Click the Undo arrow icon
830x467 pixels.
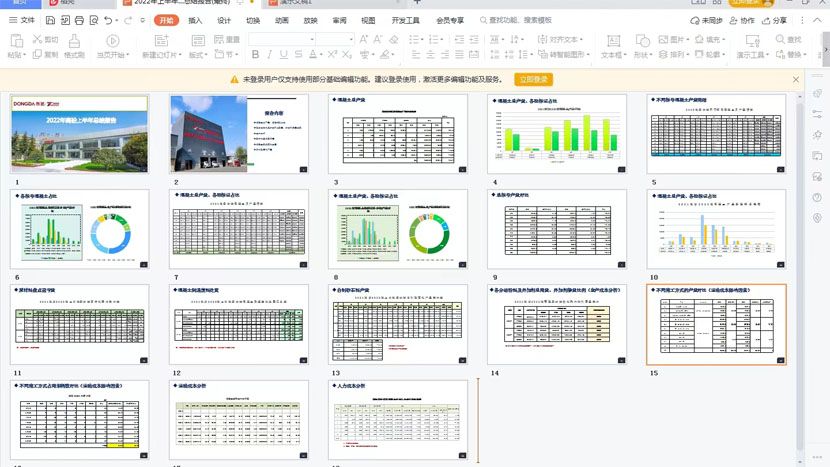click(x=107, y=20)
